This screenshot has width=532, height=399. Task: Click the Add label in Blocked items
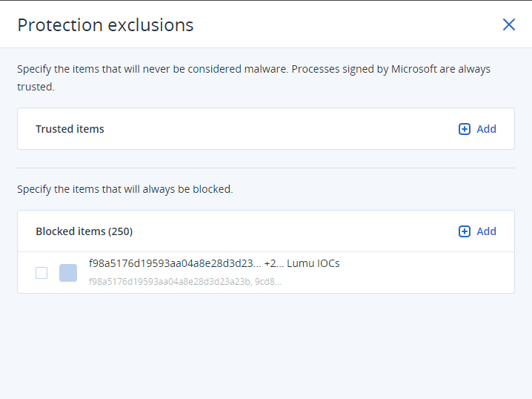(x=486, y=231)
